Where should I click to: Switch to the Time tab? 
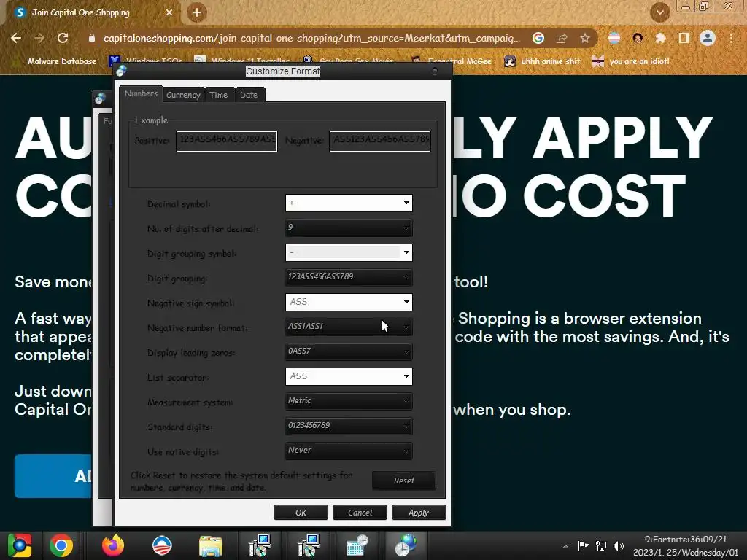pos(219,95)
